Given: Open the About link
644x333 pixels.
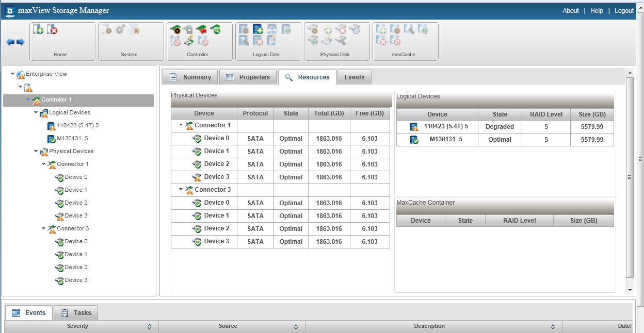Looking at the screenshot, I should 571,11.
